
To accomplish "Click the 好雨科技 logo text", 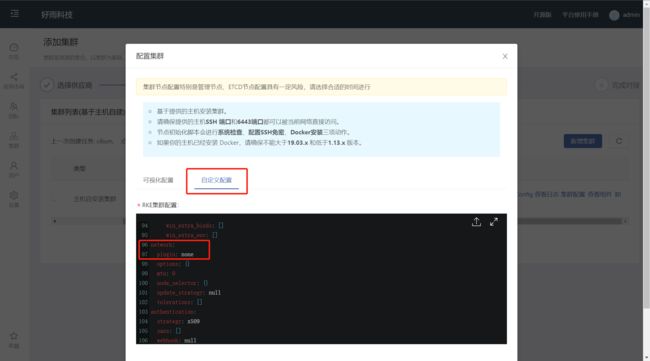I will coord(57,15).
